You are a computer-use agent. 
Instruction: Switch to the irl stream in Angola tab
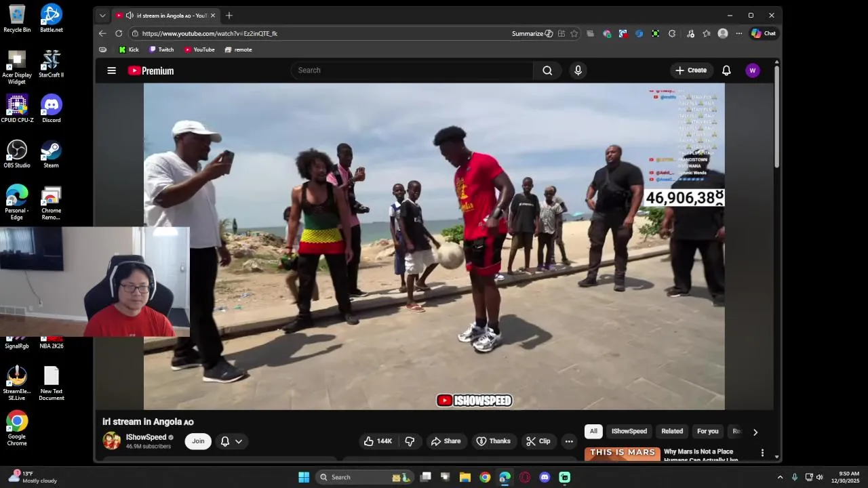[165, 16]
